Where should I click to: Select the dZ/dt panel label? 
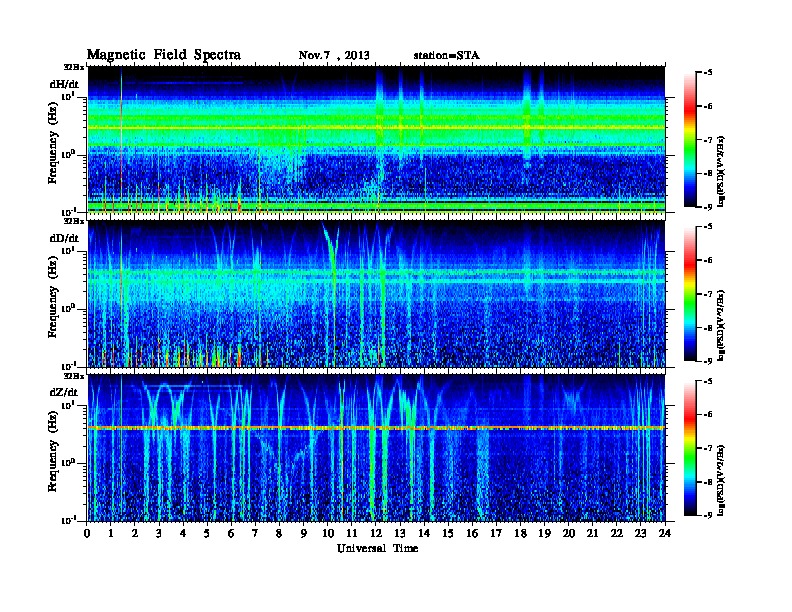(x=64, y=392)
